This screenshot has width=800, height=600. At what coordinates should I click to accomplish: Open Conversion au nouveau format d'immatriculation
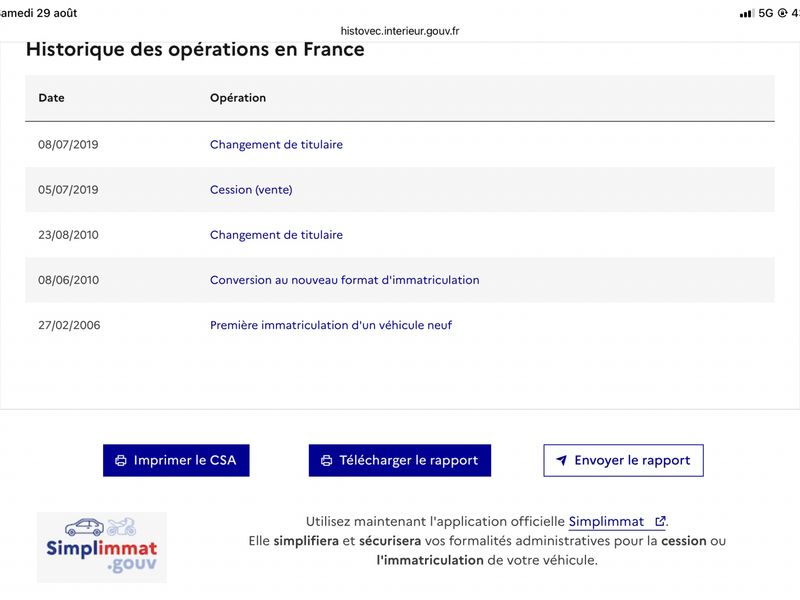click(x=344, y=280)
